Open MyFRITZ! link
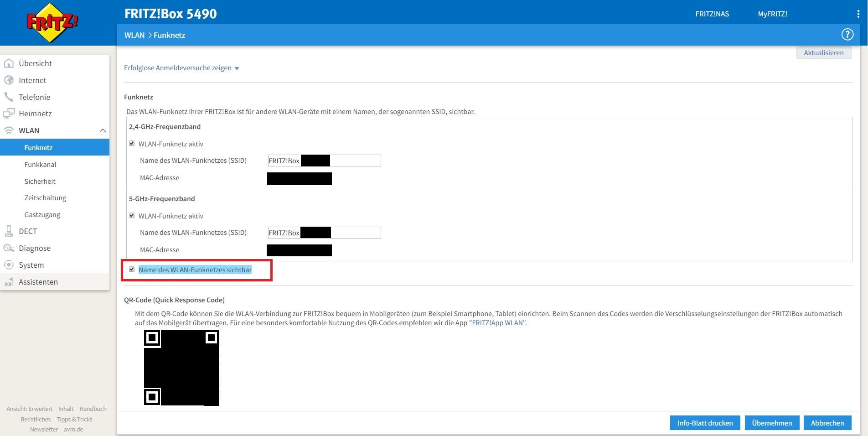The width and height of the screenshot is (868, 436). pyautogui.click(x=772, y=14)
